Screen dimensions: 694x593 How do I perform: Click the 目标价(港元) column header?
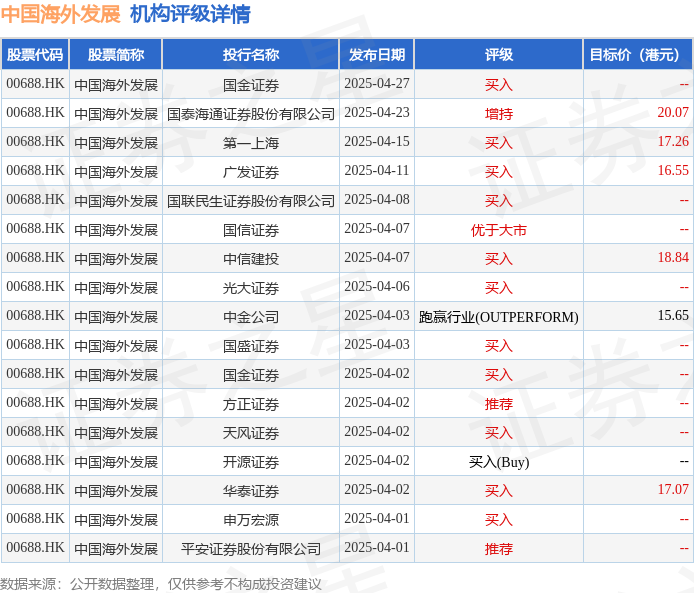coord(637,54)
